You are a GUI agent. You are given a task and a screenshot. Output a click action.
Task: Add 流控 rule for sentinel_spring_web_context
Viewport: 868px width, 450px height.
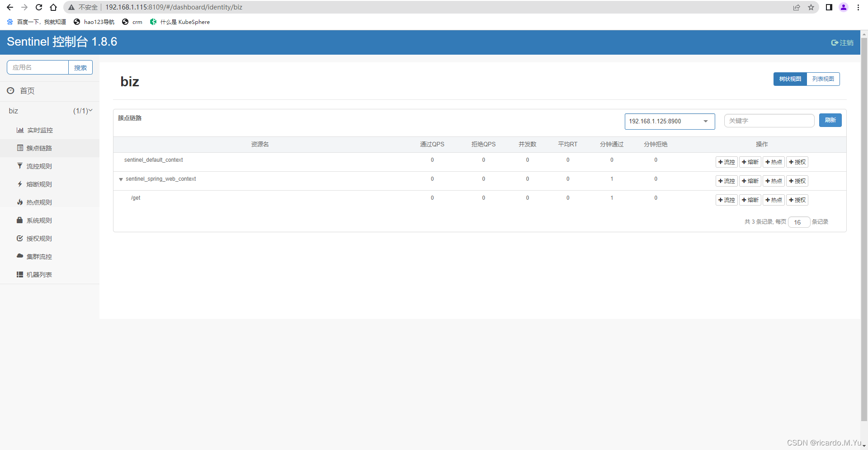[726, 181]
